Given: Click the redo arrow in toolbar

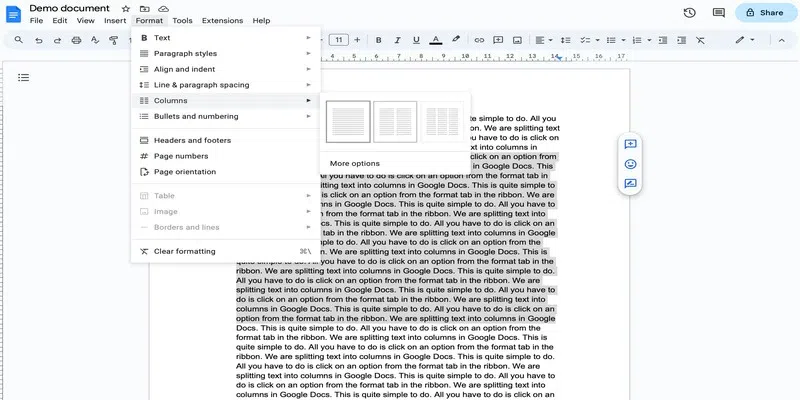Looking at the screenshot, I should click(57, 40).
